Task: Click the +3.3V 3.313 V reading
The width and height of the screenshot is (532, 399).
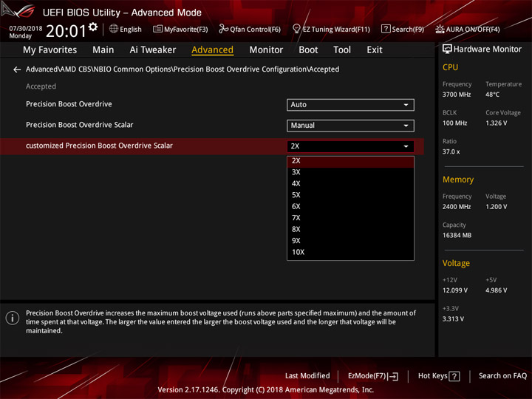Action: 453,319
